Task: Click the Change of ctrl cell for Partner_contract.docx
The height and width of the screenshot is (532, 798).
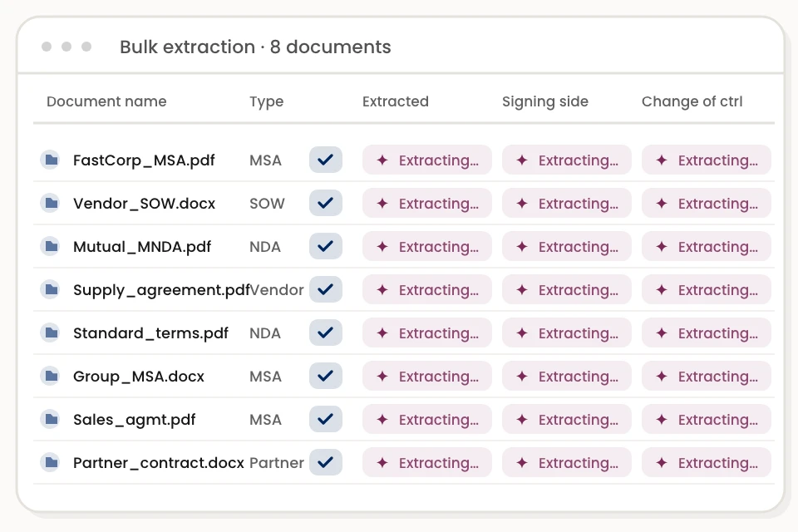Action: click(x=707, y=463)
